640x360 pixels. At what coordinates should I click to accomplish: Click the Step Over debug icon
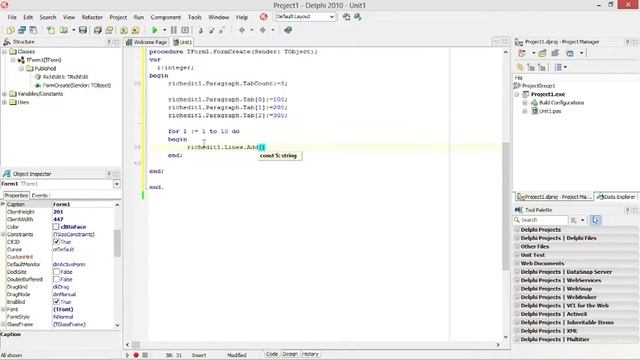coord(211,30)
